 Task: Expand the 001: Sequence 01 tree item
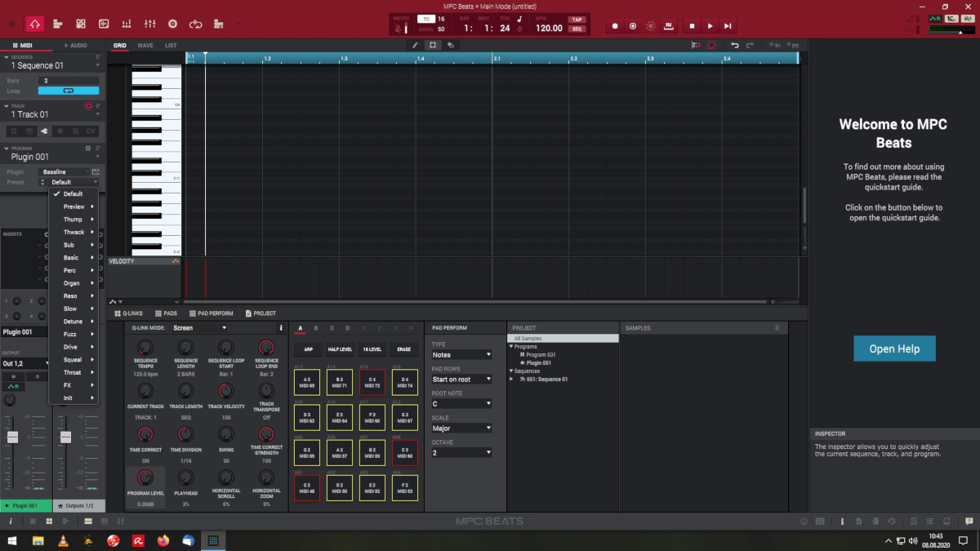pos(512,379)
